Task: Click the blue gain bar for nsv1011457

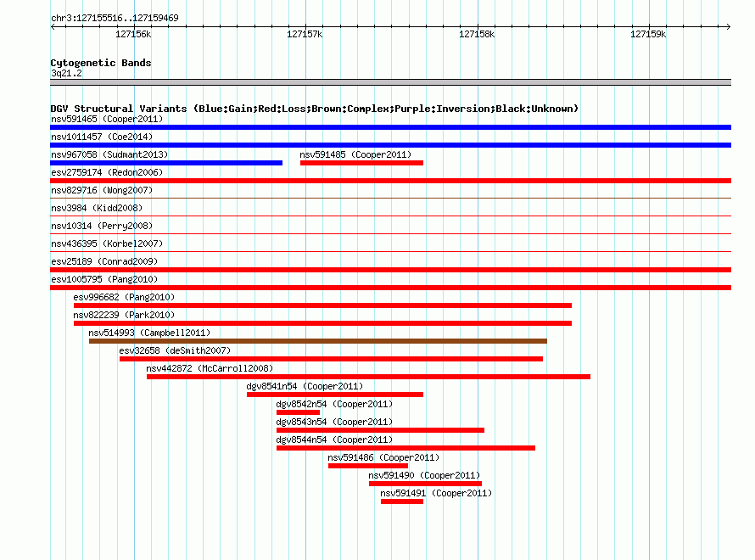Action: (x=390, y=145)
